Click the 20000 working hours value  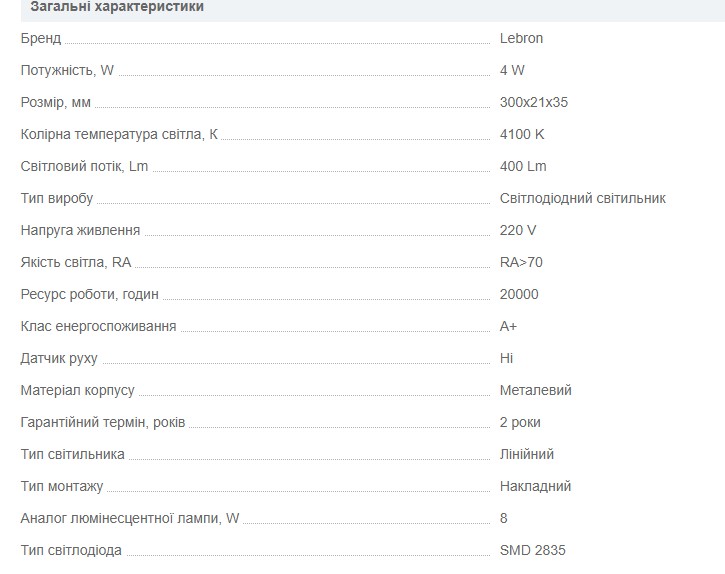click(x=519, y=294)
